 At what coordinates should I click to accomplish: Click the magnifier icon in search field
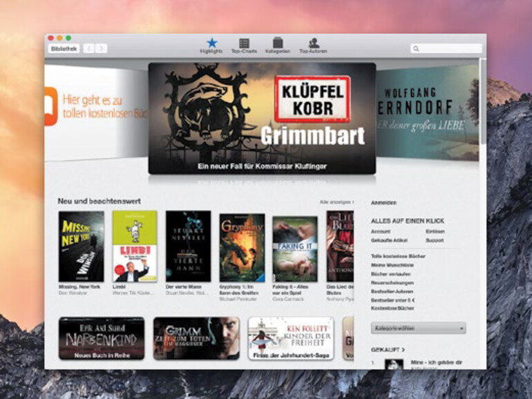tap(417, 49)
